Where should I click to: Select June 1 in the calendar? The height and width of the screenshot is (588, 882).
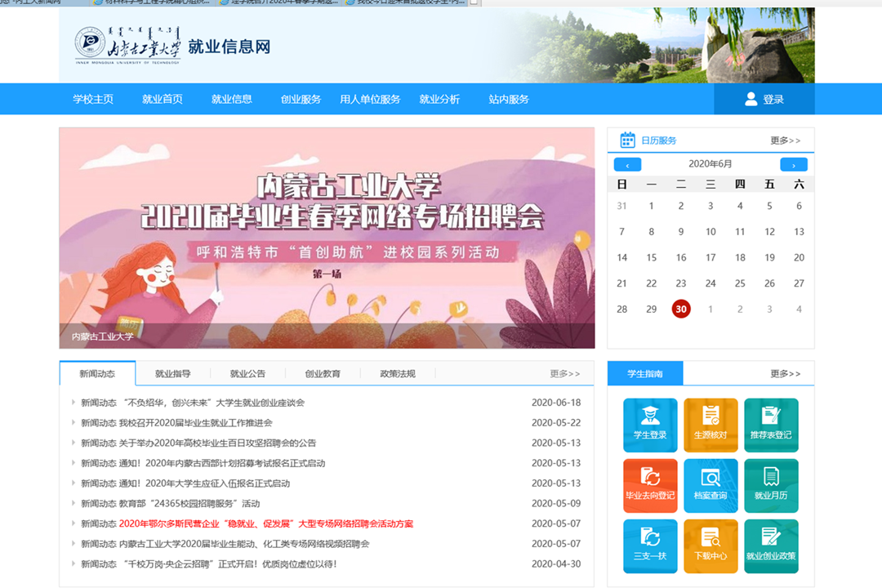[652, 206]
